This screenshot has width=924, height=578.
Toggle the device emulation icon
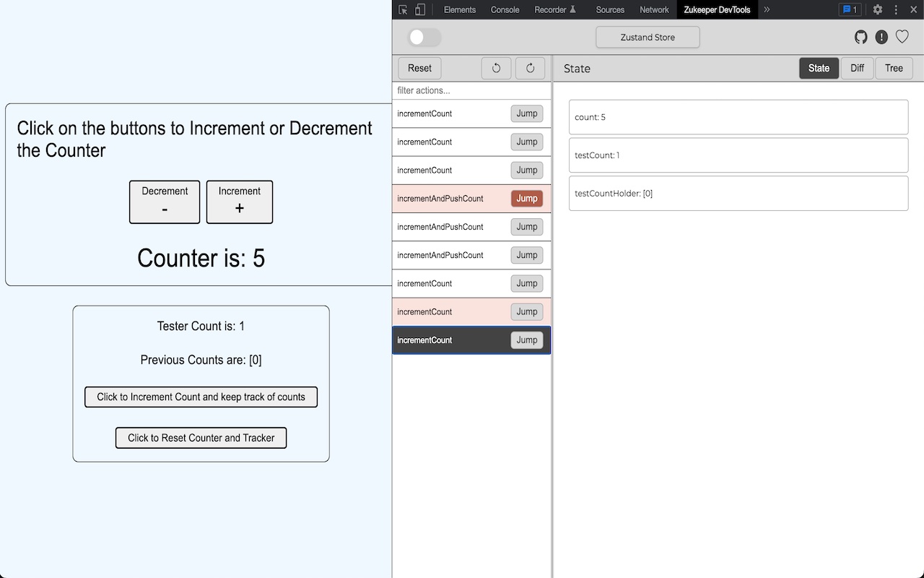tap(419, 9)
